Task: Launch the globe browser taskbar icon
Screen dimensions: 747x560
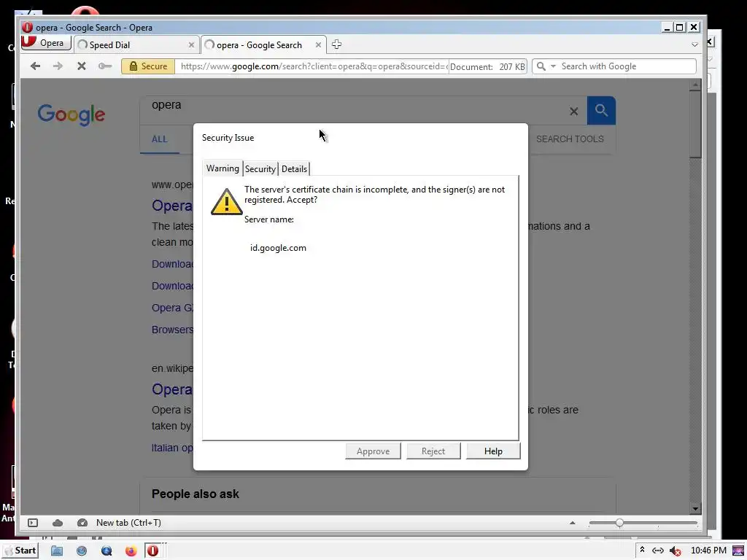Action: tap(82, 551)
